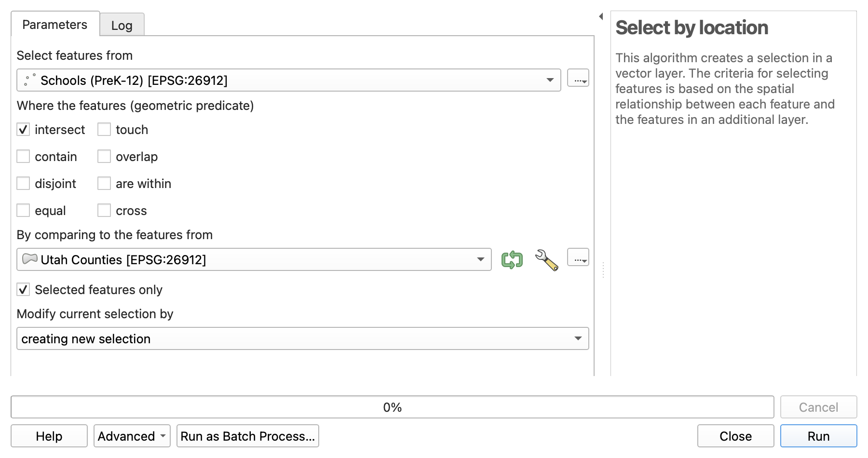Enable the disjoint predicate
Image resolution: width=868 pixels, height=458 pixels.
click(x=23, y=184)
